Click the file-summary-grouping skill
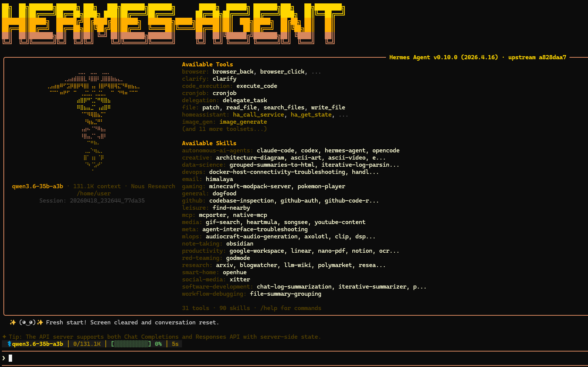Screen dimensions: 588x367 click(x=286, y=294)
